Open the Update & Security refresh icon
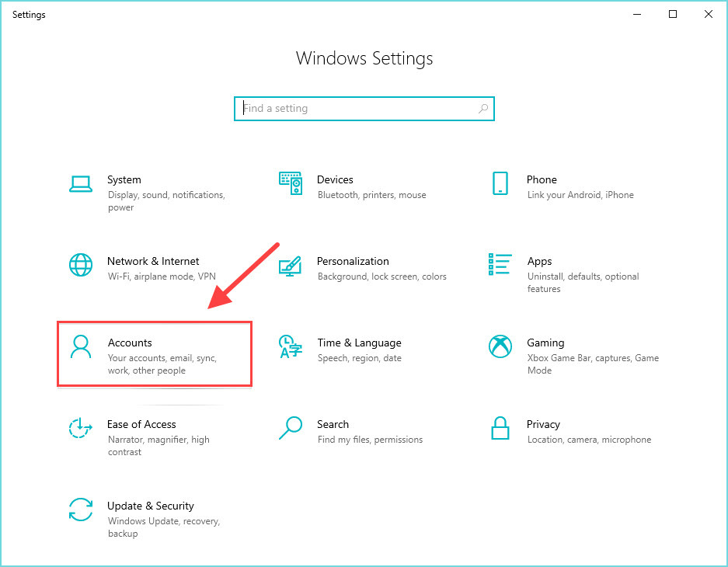 click(81, 510)
